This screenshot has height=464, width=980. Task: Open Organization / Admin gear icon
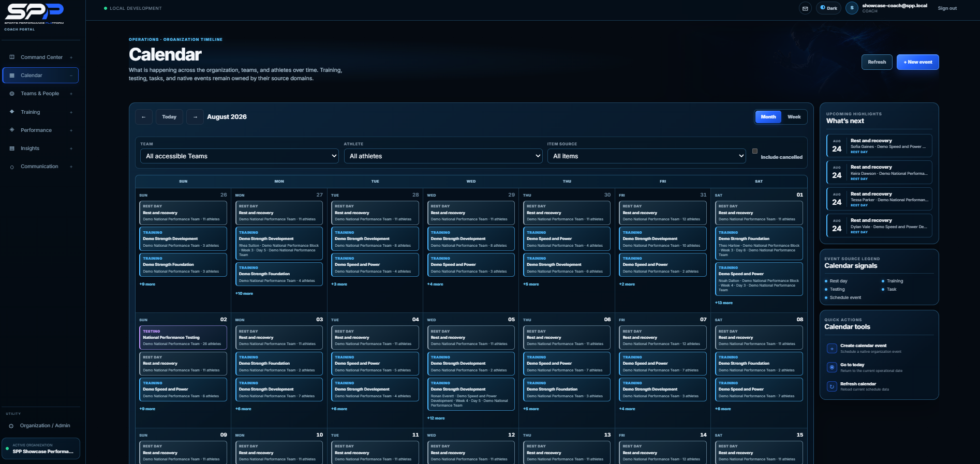[11, 426]
